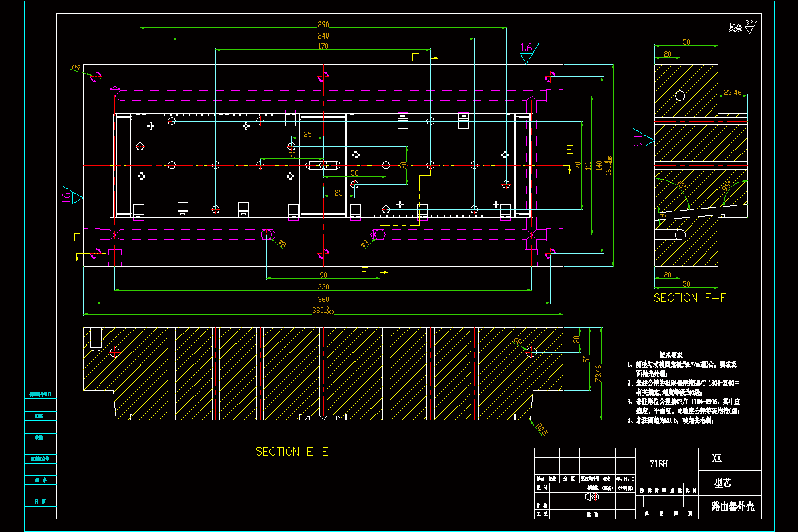
Task: Select the 30 dimension in plan view
Action: click(402, 164)
